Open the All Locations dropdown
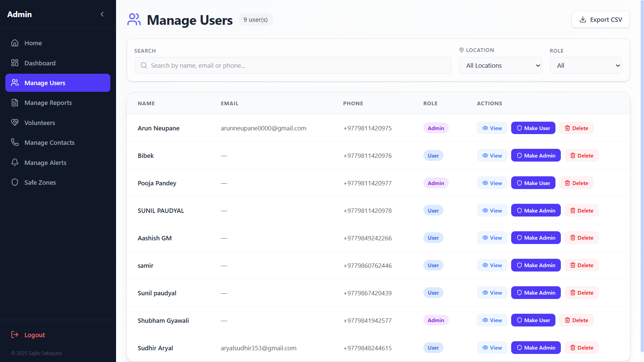644x362 pixels. click(x=500, y=65)
